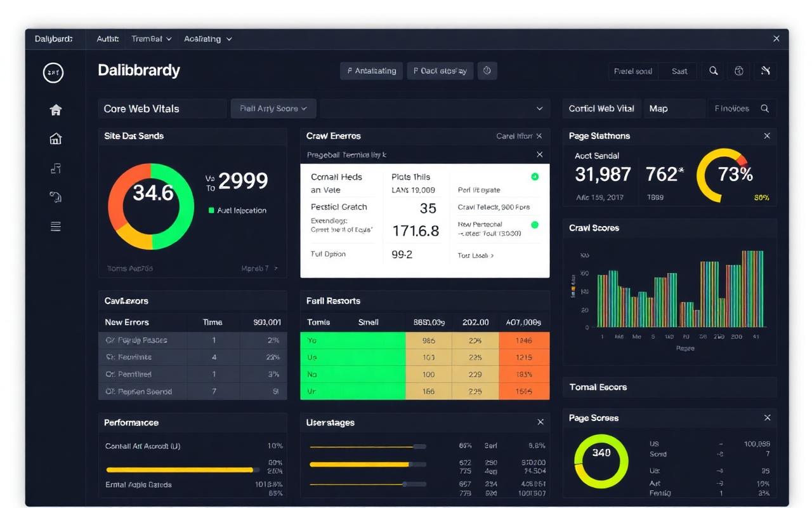Viewport: 812px width, 508px height.
Task: Select the building icon in left sidebar
Action: coord(56,138)
